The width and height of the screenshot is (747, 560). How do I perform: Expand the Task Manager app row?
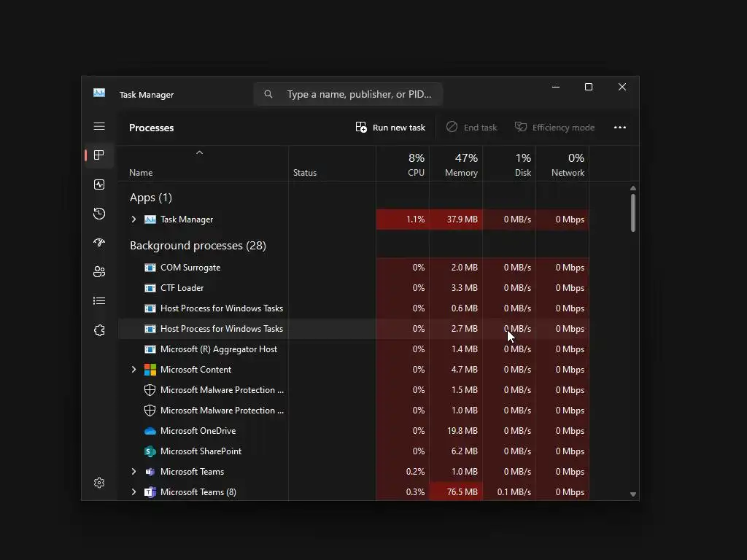[134, 219]
